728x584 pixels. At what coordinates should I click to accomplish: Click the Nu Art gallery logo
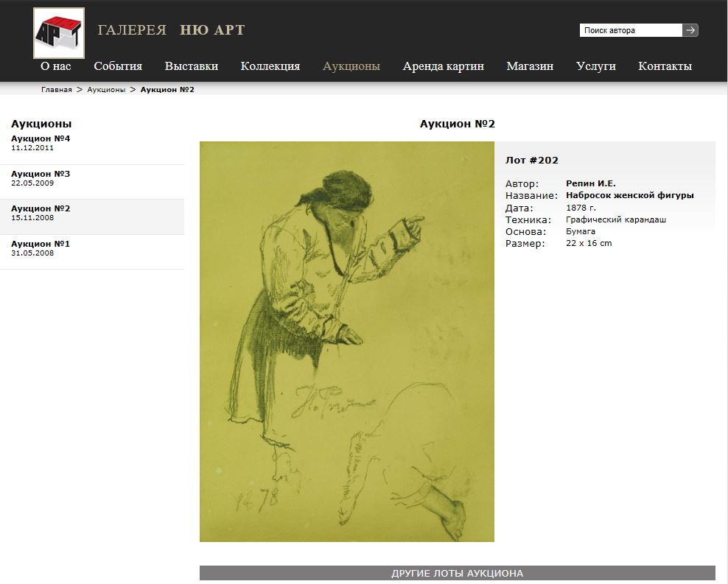pyautogui.click(x=59, y=33)
